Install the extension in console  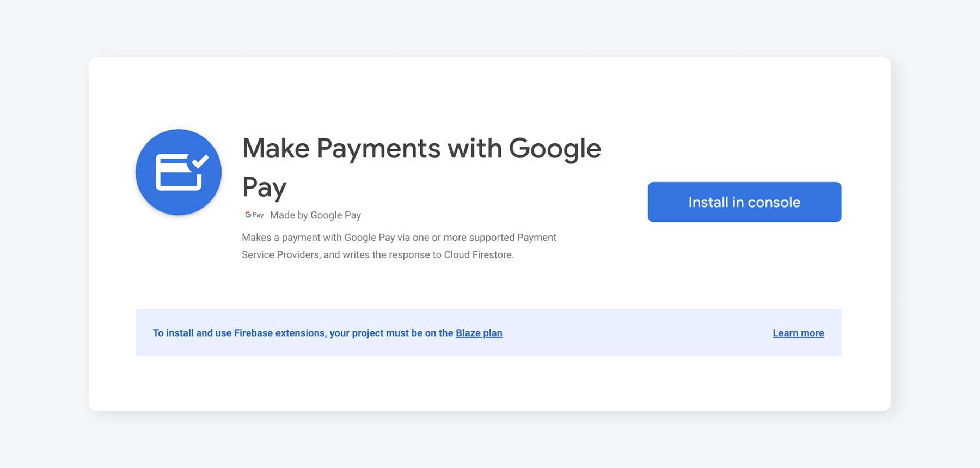(744, 202)
